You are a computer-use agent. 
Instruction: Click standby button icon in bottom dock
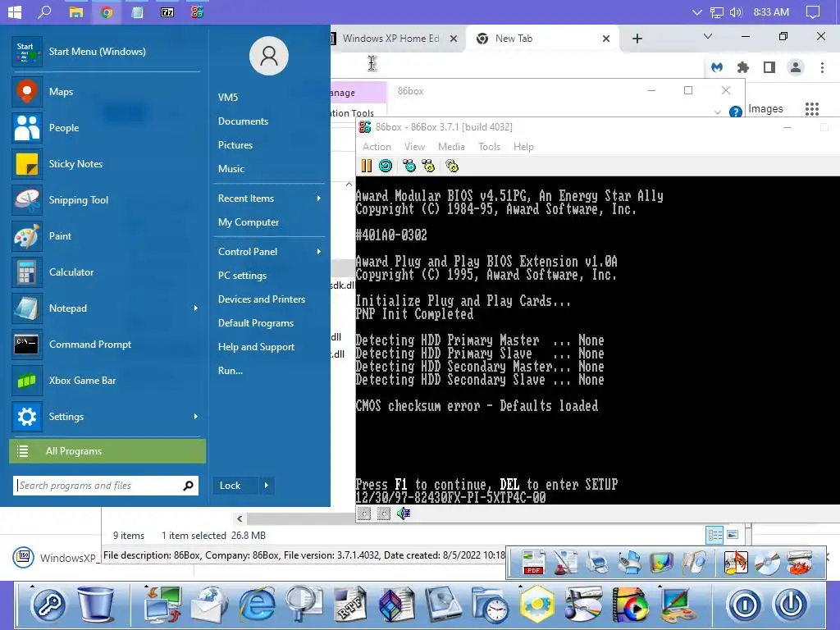[745, 605]
